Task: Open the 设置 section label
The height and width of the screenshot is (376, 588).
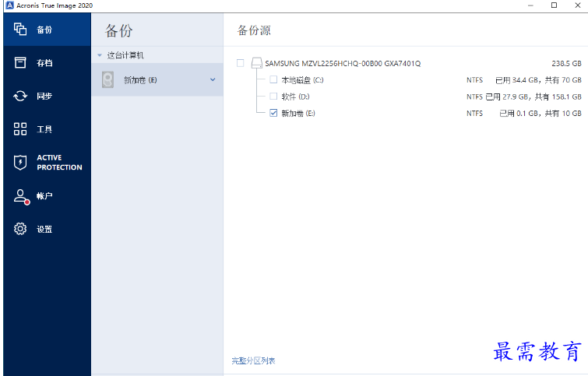Action: (44, 229)
